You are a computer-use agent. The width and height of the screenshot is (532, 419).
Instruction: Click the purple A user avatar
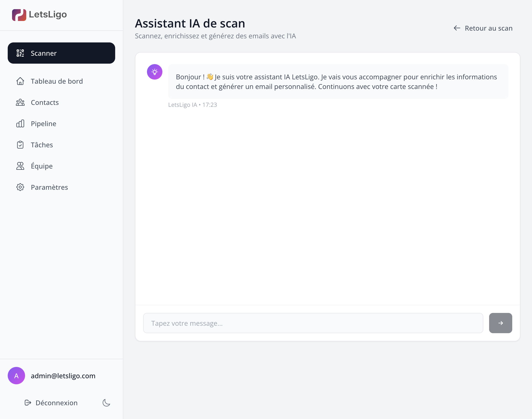point(16,376)
